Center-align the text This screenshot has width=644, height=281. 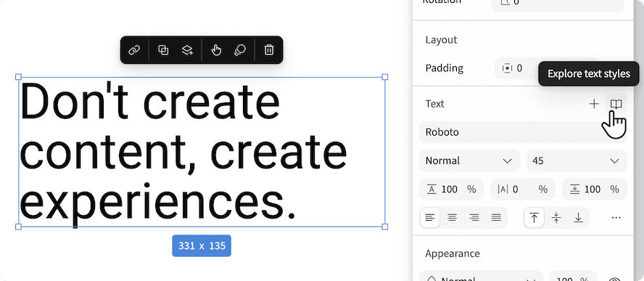tap(453, 218)
